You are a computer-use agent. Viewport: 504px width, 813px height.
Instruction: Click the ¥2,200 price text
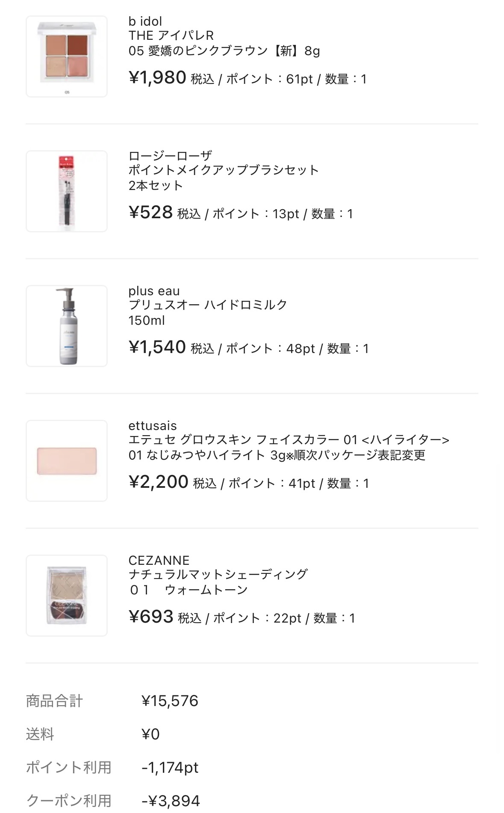click(158, 482)
